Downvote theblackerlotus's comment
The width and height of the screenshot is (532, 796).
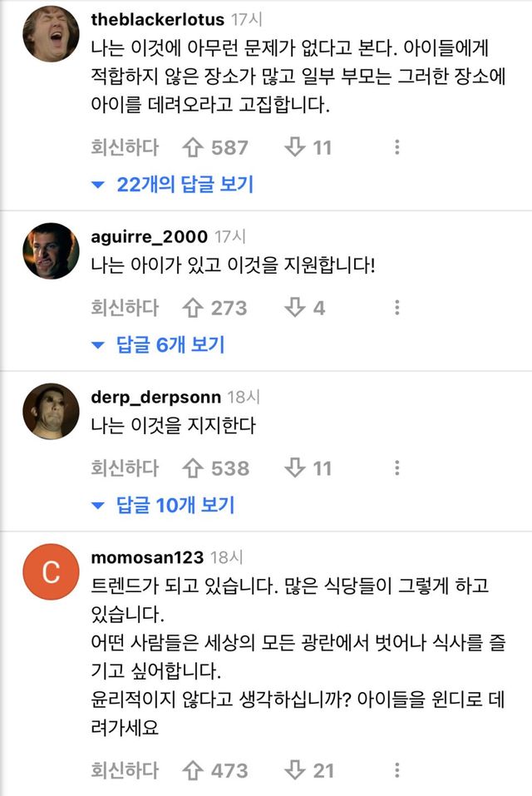point(295,148)
